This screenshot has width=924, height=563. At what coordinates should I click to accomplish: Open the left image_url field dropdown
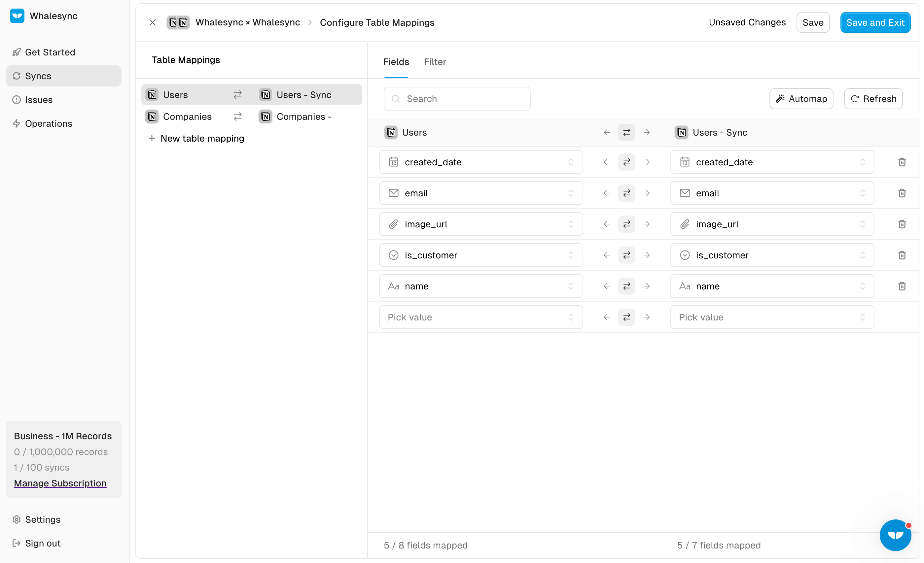tap(481, 224)
